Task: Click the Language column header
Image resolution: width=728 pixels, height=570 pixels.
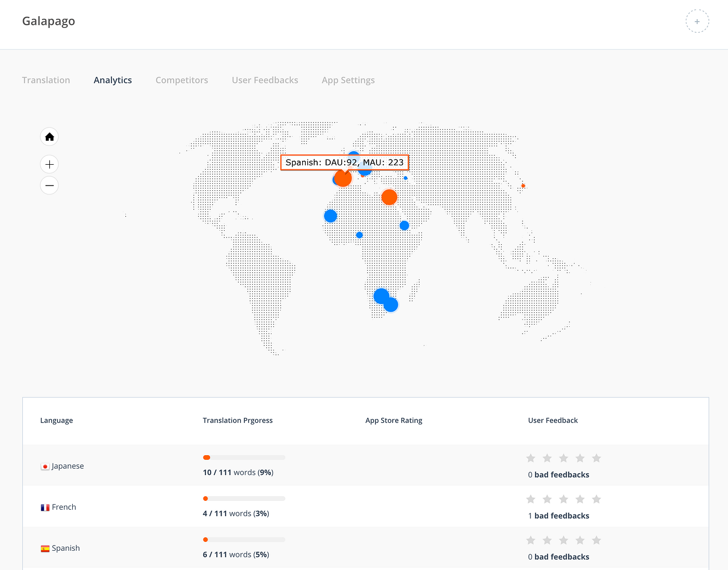Action: tap(57, 420)
